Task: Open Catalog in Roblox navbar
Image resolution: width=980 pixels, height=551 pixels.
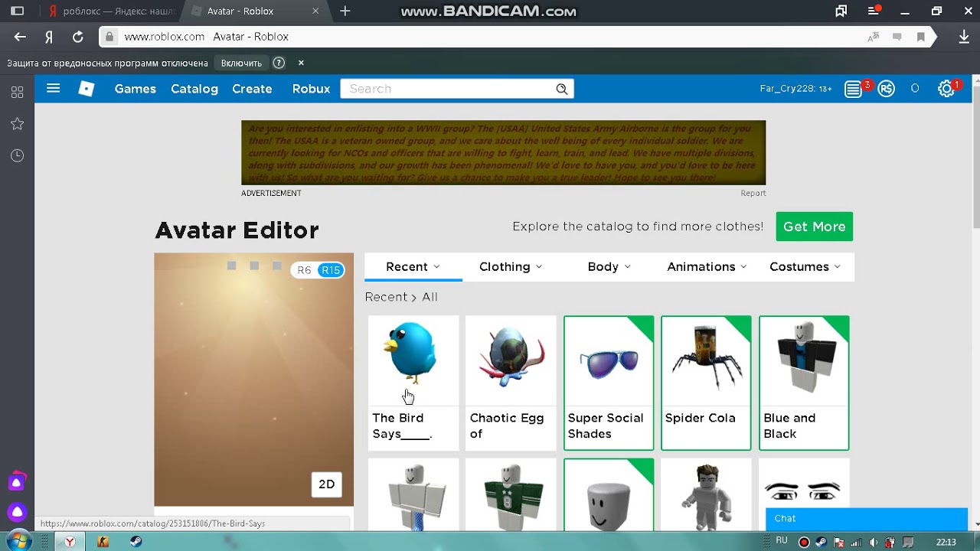Action: [x=194, y=89]
